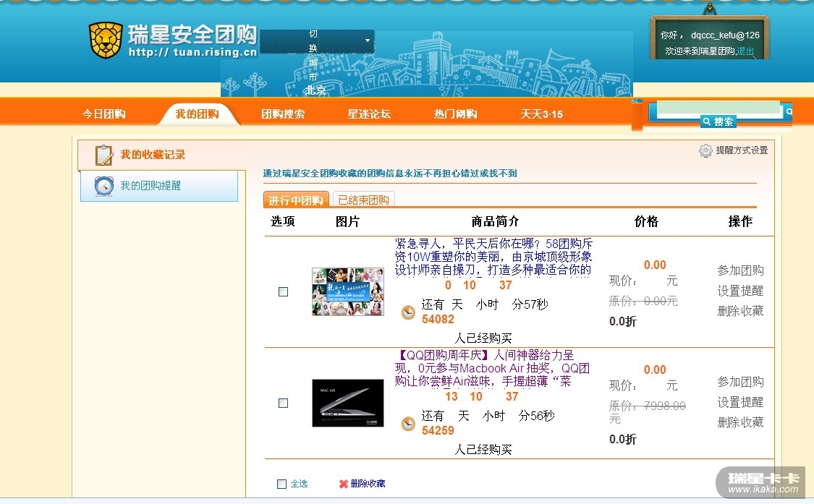Click the alarm clock icon in sidebar
Image resolution: width=814 pixels, height=504 pixels.
pyautogui.click(x=104, y=186)
